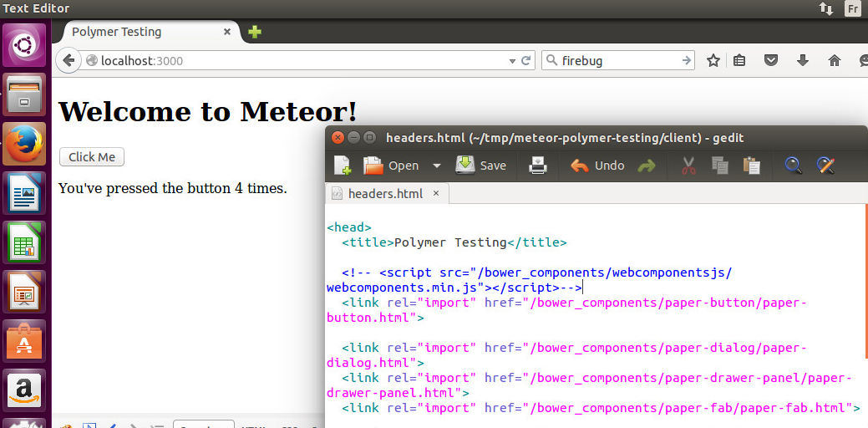Viewport: 868px width, 428px height.
Task: Close the Polymer Testing Firefox tab
Action: 227,32
